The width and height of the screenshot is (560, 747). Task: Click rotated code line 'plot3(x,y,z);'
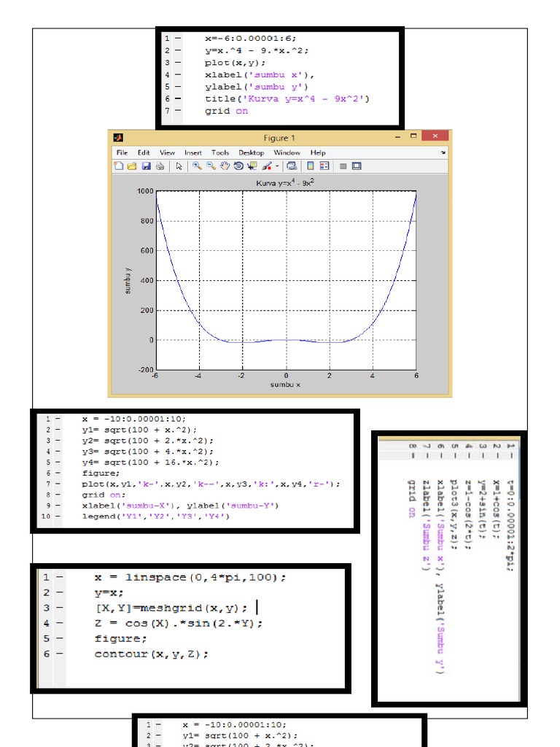click(454, 514)
